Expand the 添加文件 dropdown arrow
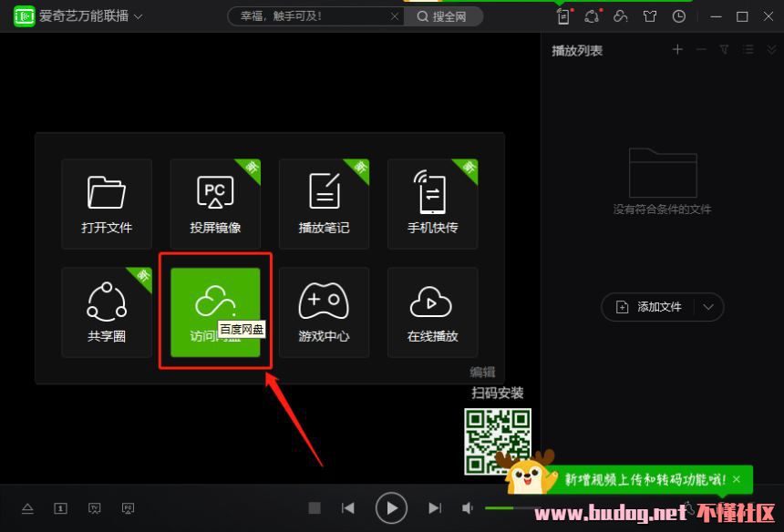 [708, 307]
